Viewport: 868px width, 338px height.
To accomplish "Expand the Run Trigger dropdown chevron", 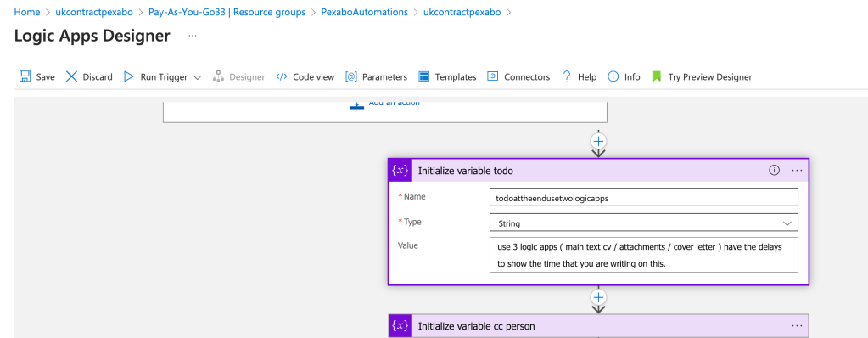I will pyautogui.click(x=197, y=77).
